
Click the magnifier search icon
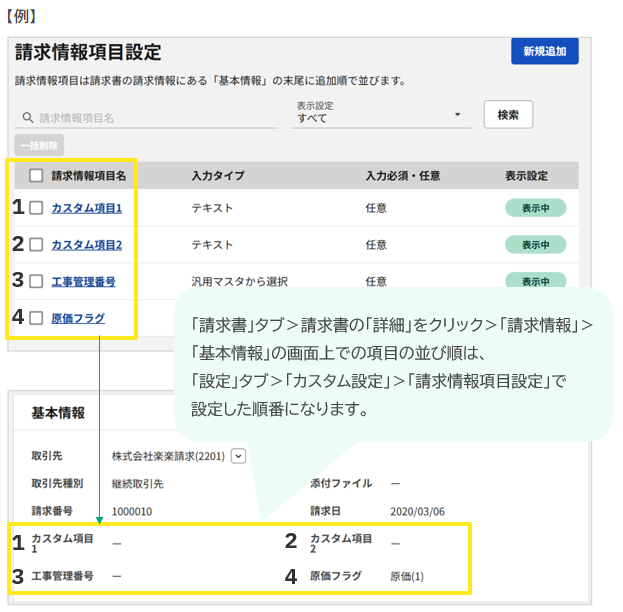coord(27,118)
